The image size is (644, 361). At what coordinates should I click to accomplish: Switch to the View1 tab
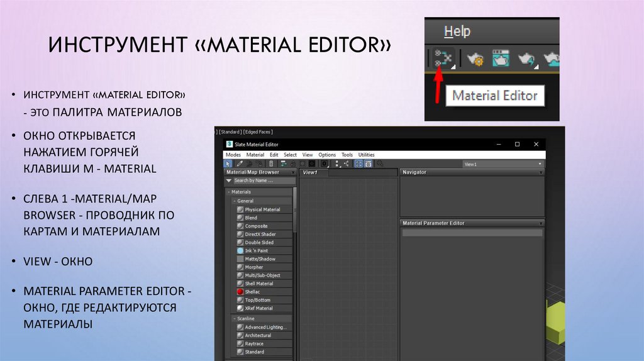[x=311, y=172]
